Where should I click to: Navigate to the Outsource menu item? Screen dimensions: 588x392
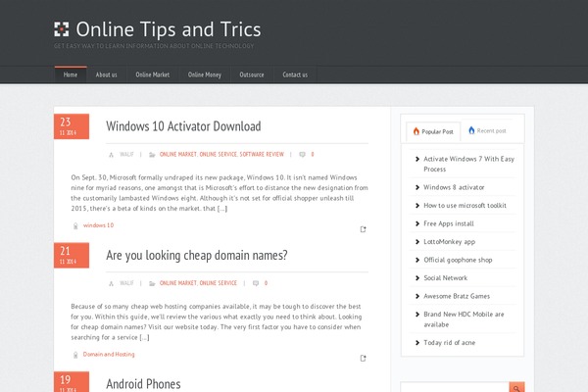[x=252, y=74]
